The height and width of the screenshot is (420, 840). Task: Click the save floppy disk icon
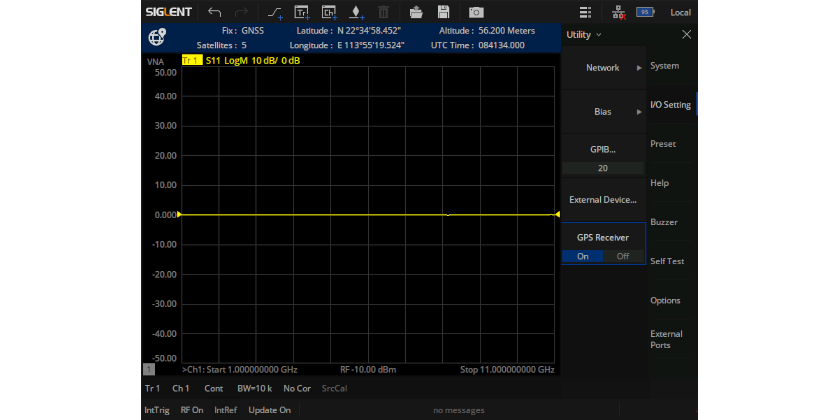(x=443, y=12)
